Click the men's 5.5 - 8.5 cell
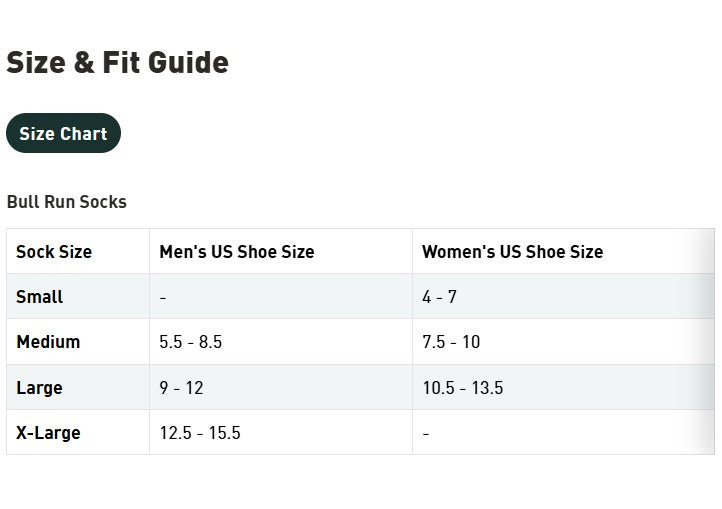The height and width of the screenshot is (509, 722). [190, 342]
